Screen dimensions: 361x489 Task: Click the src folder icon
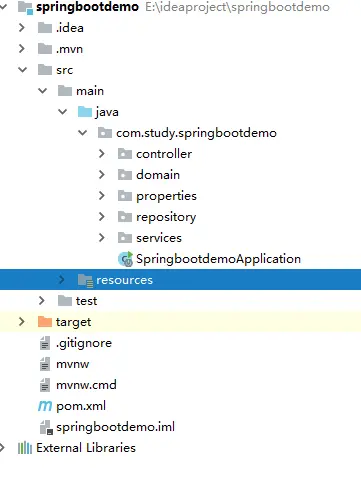45,70
